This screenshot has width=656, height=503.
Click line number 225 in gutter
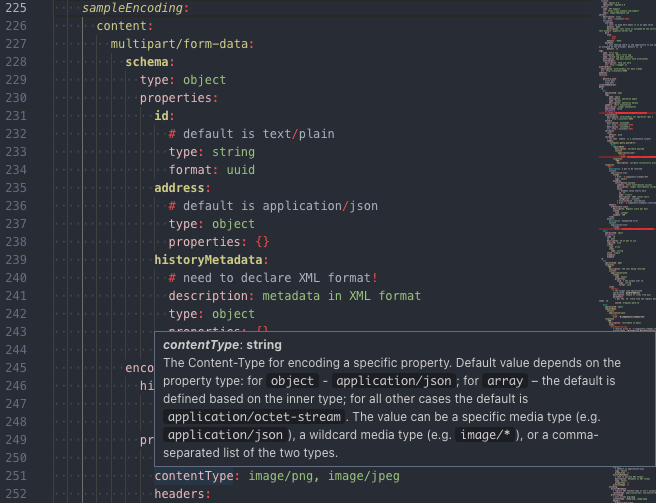16,8
